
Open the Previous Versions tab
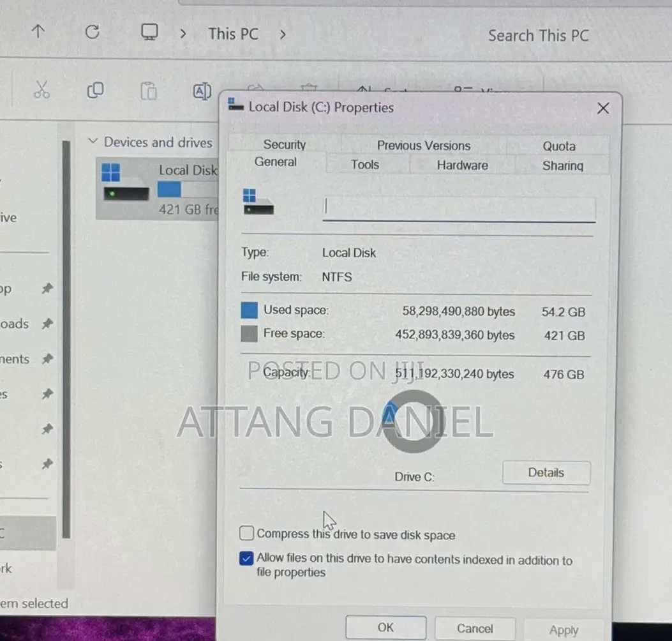(x=423, y=146)
